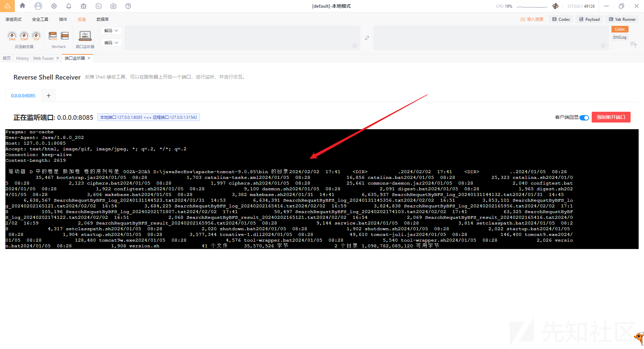Open the notifications bell icon

[69, 6]
